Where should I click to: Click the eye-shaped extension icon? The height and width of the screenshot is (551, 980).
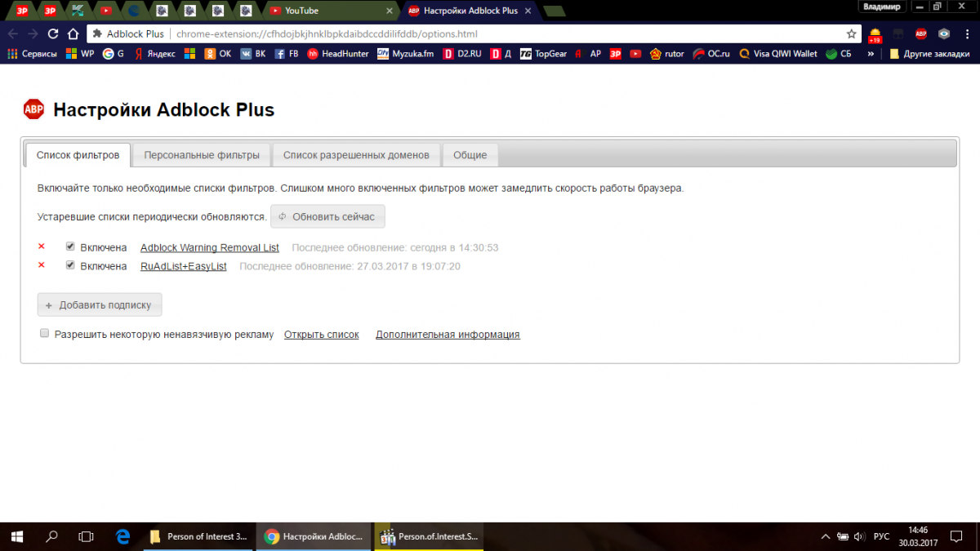pyautogui.click(x=944, y=34)
